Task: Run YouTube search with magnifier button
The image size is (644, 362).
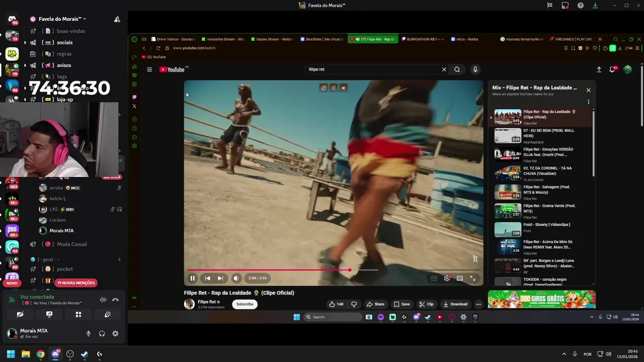Action: [457, 69]
